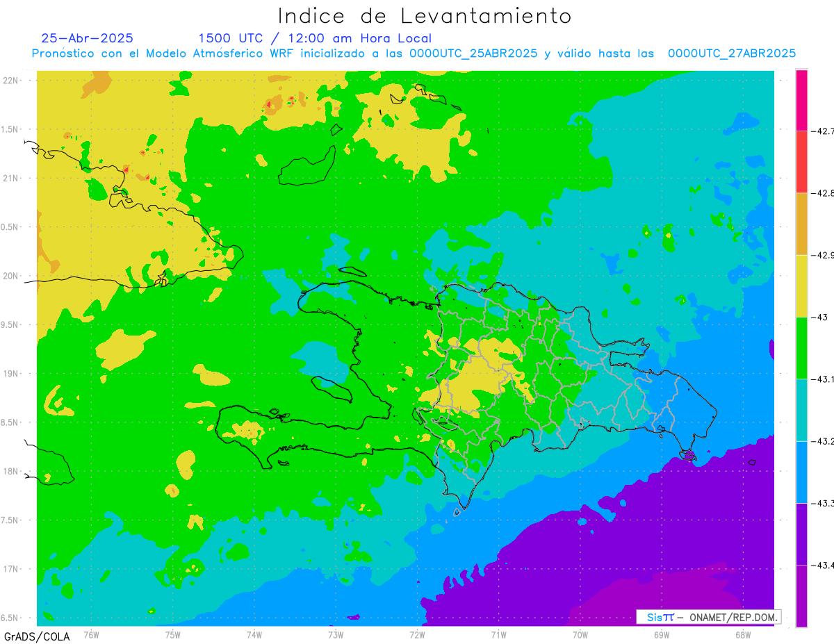Select the '75W' longitude label
The image size is (834, 644).
(173, 634)
